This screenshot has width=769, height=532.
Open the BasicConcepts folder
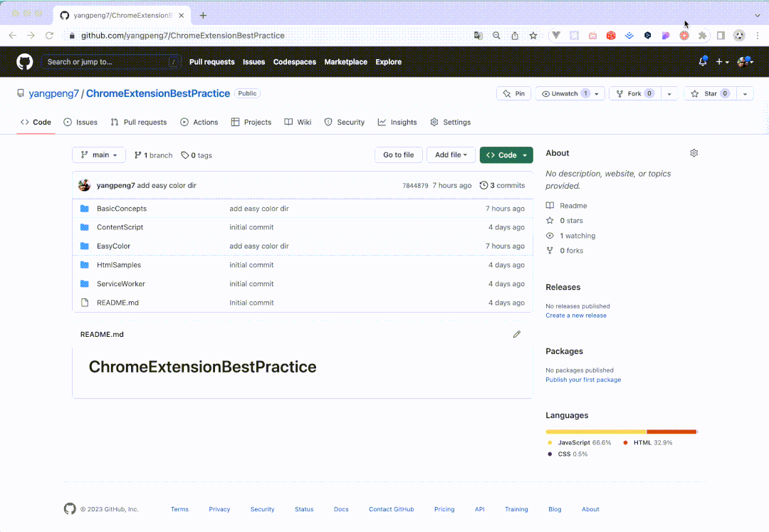(x=122, y=209)
